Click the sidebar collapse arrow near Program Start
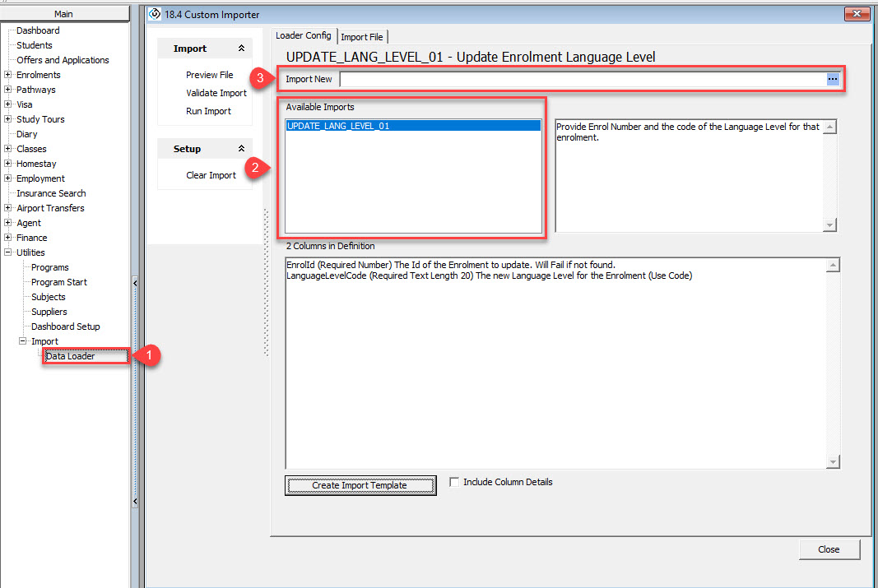Image resolution: width=878 pixels, height=588 pixels. click(135, 283)
